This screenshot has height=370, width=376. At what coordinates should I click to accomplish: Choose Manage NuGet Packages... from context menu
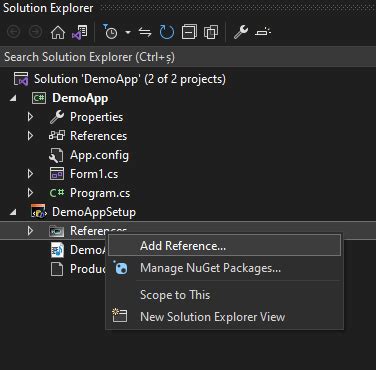224,268
